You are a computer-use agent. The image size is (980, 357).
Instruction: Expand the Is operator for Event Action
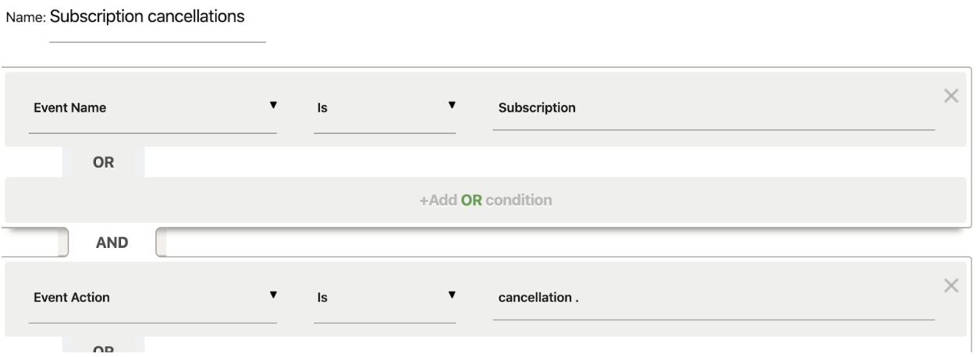tap(384, 298)
